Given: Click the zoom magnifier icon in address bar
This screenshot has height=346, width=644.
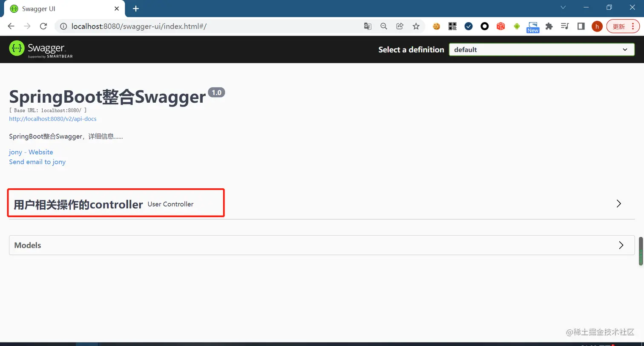Looking at the screenshot, I should click(x=384, y=26).
